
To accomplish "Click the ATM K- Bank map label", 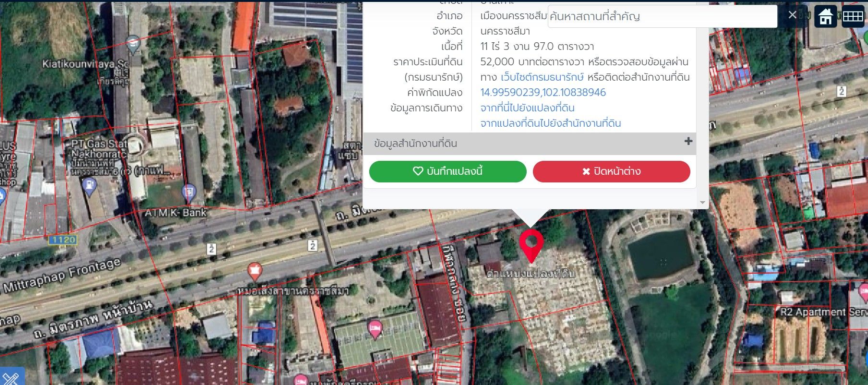I will [x=175, y=213].
